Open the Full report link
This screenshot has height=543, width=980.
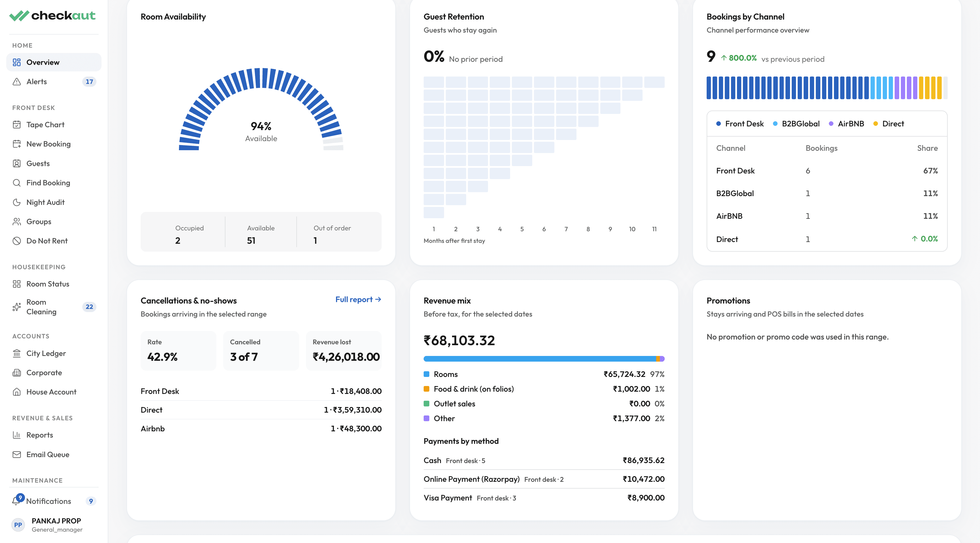coord(358,300)
